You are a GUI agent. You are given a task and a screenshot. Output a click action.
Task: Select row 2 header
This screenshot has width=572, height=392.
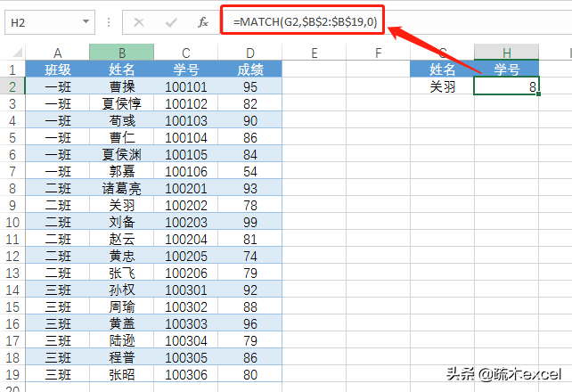[x=12, y=86]
